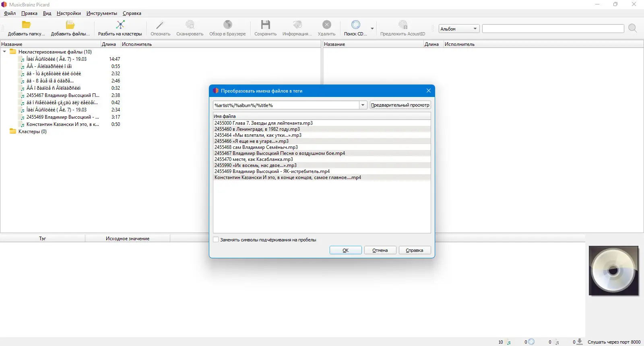Click the Remove (Удалить) toolbar icon

pos(327,25)
